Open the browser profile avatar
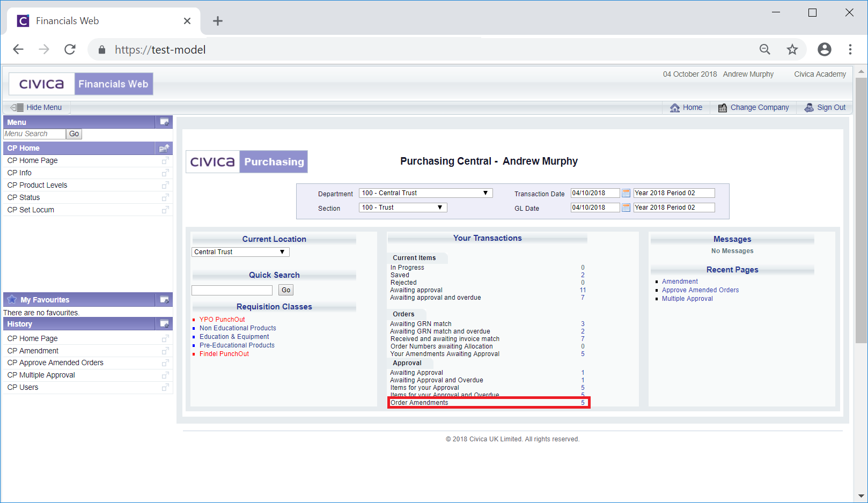Viewport: 868px width, 503px height. [x=825, y=49]
